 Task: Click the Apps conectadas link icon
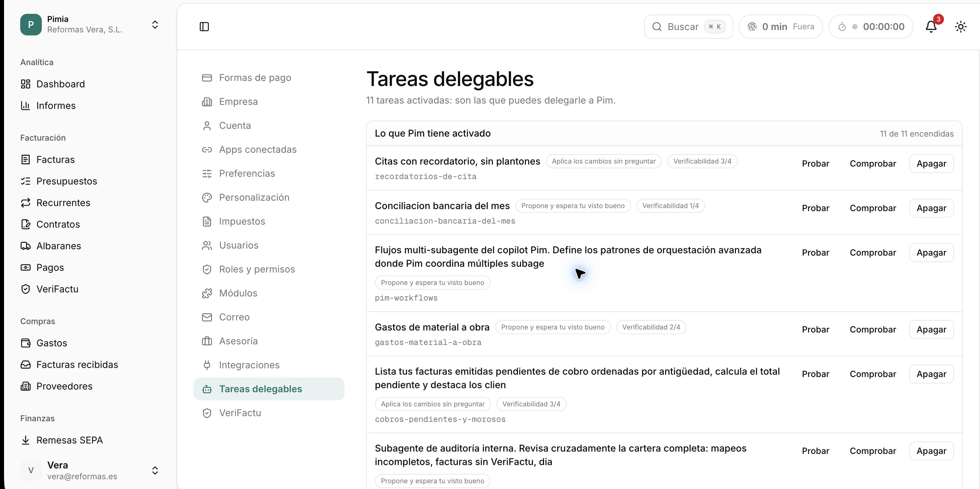(207, 149)
